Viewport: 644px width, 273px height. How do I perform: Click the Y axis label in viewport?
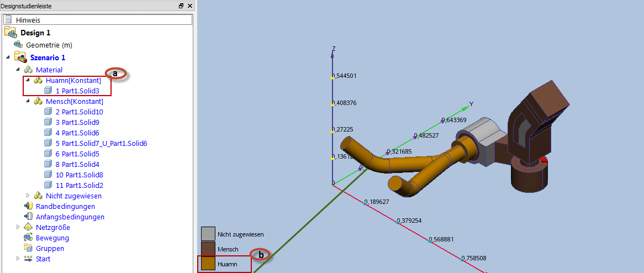tap(472, 104)
